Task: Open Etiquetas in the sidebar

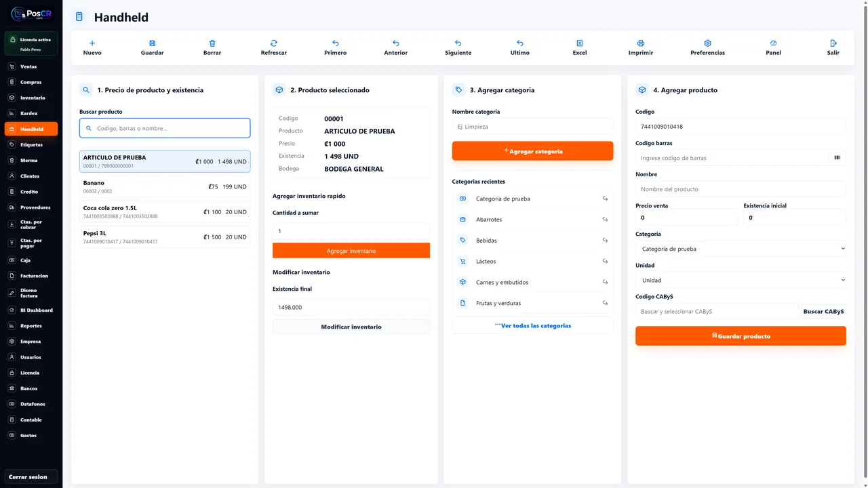Action: 31,144
